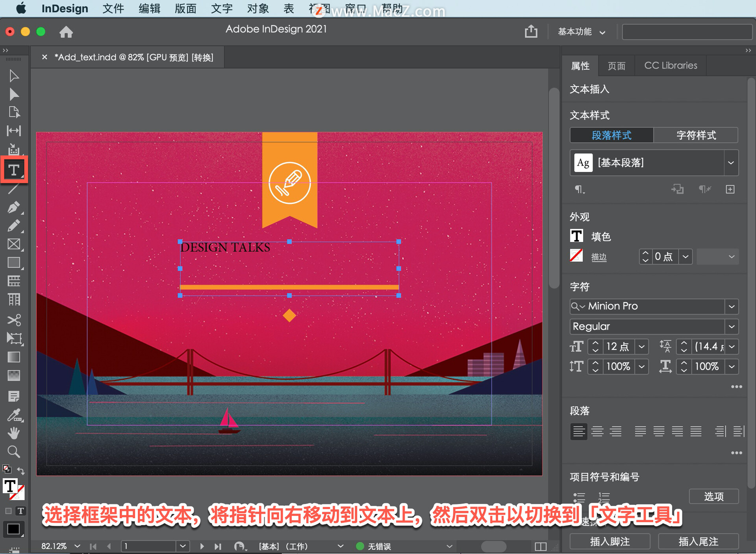This screenshot has width=756, height=554.
Task: Click the stroke none color swatch
Action: 576,256
